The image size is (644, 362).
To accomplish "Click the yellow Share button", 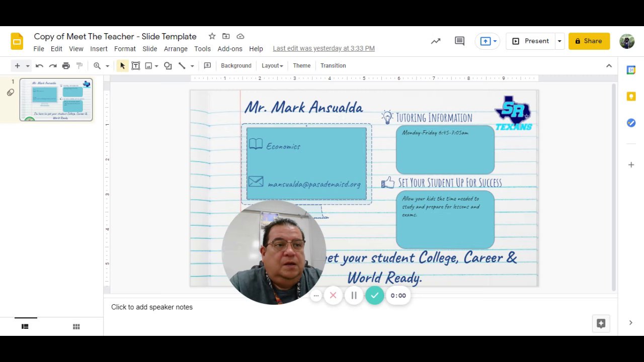I will coord(589,41).
